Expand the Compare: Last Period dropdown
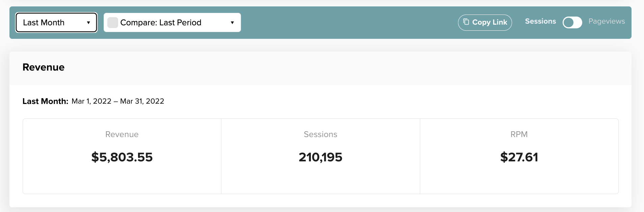Viewport: 644px width, 212px height. click(x=172, y=23)
